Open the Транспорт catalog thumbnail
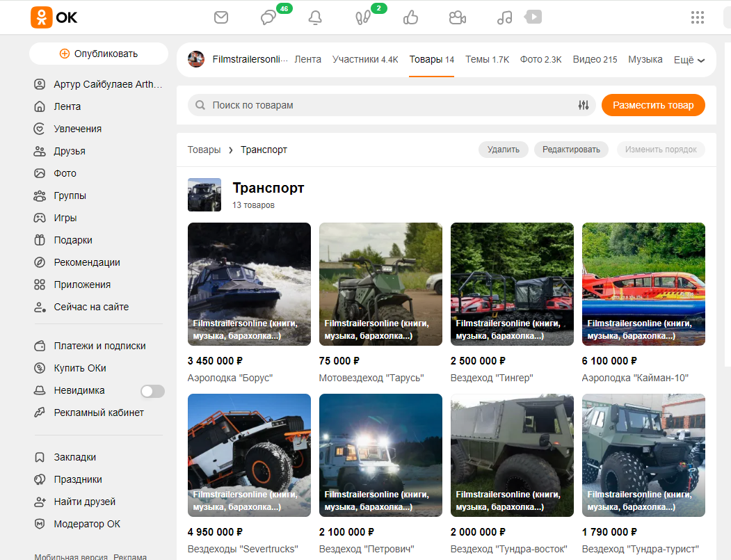 tap(204, 195)
